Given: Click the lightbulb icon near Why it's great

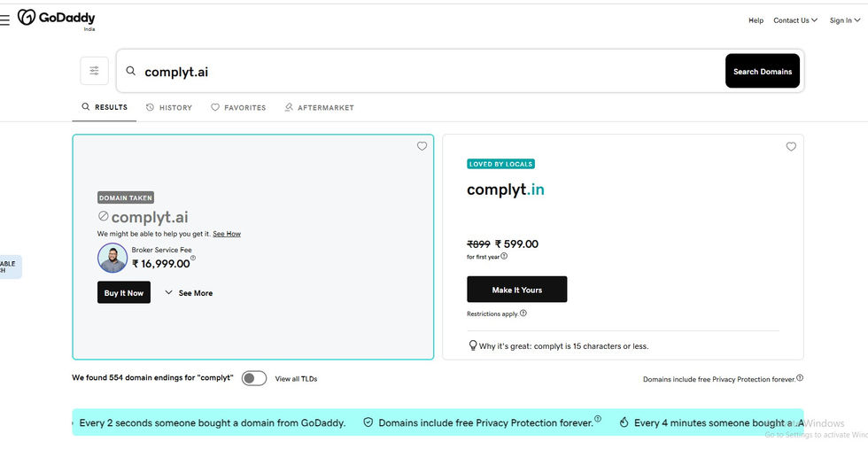Looking at the screenshot, I should [473, 345].
